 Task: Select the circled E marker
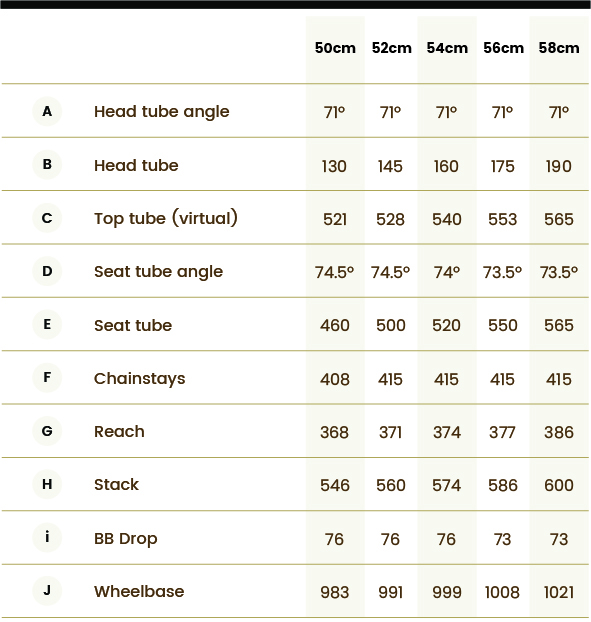(47, 324)
